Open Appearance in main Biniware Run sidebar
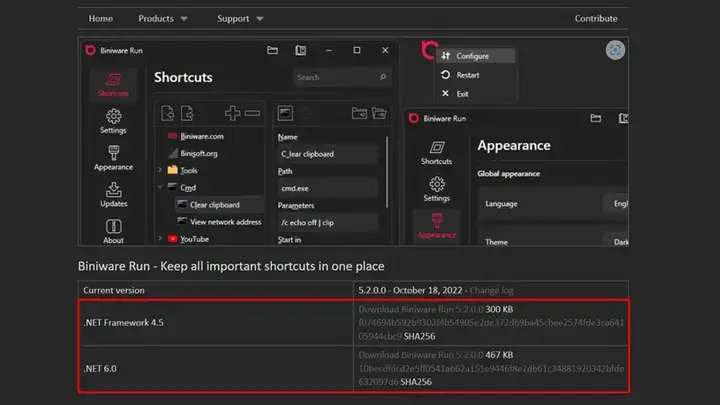This screenshot has height=405, width=720. click(x=113, y=158)
